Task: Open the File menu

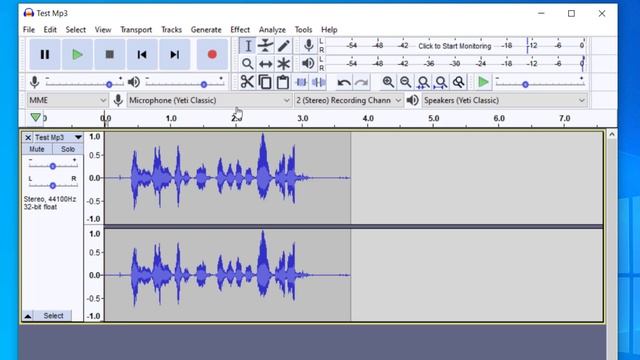Action: [x=29, y=29]
